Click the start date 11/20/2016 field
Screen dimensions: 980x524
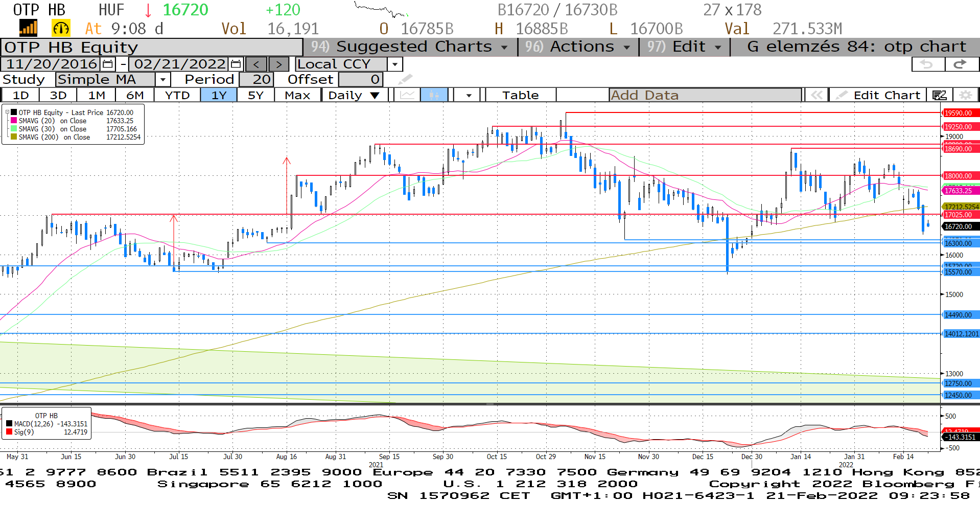(52, 64)
